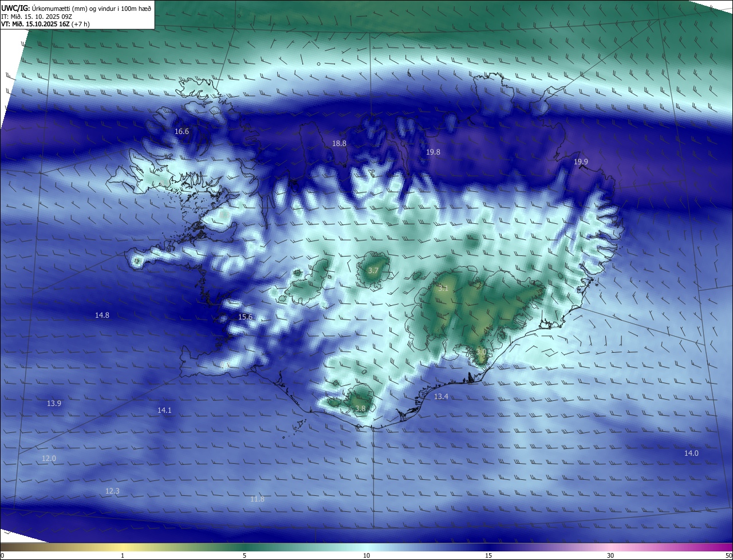This screenshot has height=560, width=733.
Task: Click the 13.4 value off the south coast
Action: 441,397
